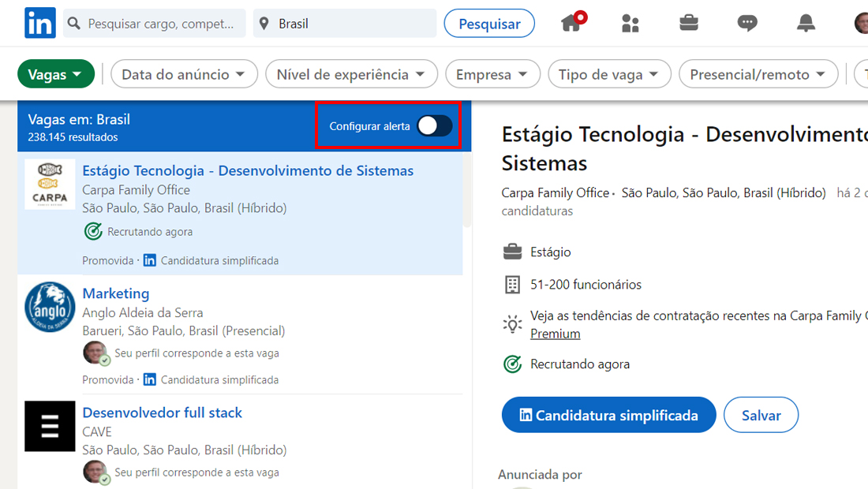Click "238.145 resultados" text
Screen dimensions: 868x489
[73, 136]
